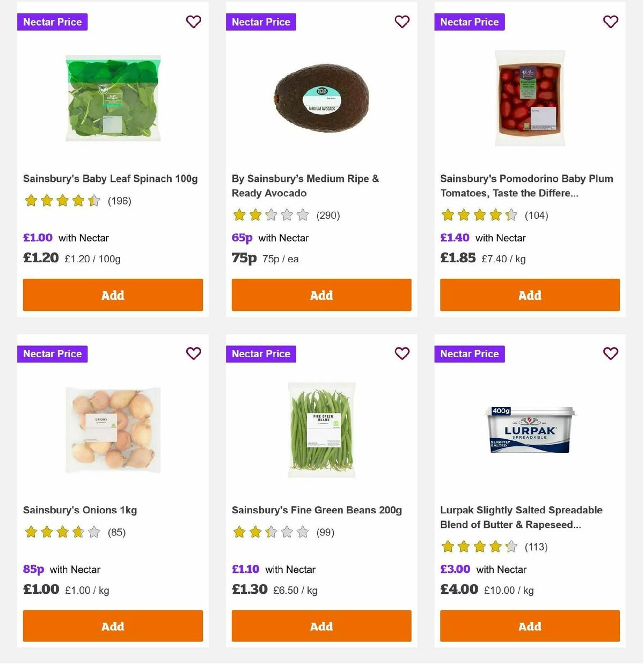Add Lurpak Spreadable to the basket

(x=530, y=626)
